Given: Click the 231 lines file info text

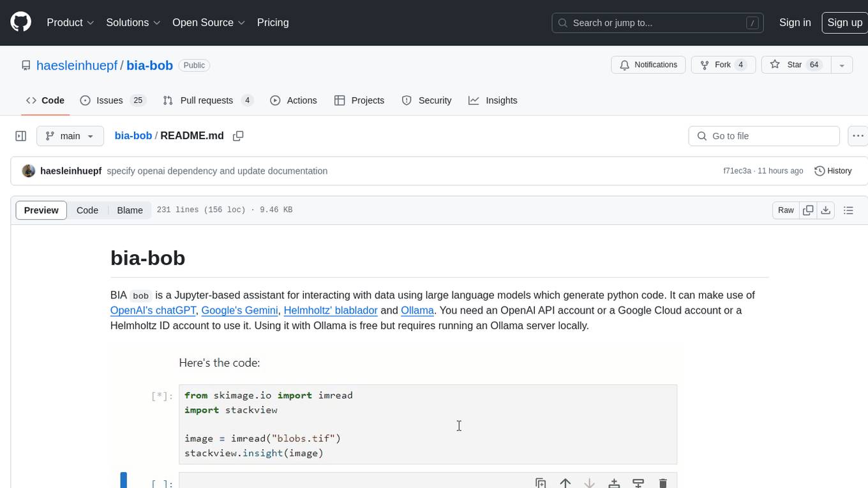Looking at the screenshot, I should [225, 210].
